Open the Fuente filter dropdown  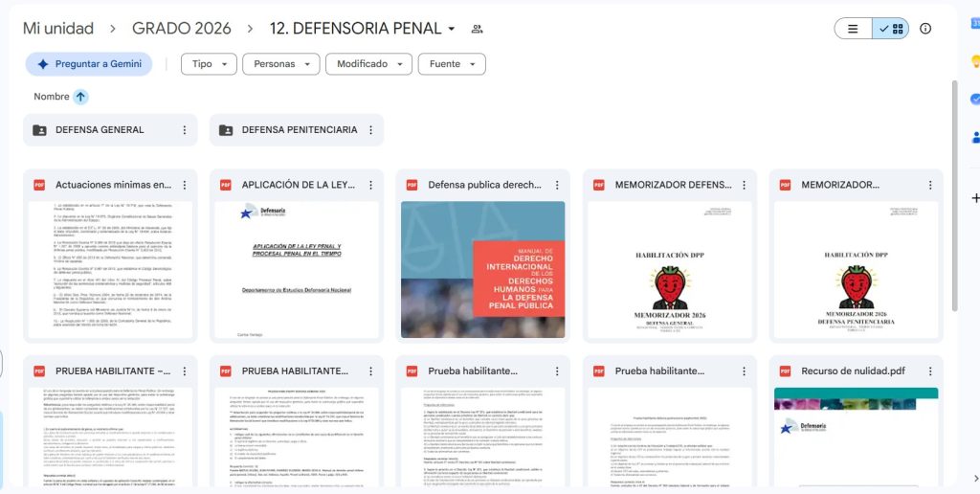pos(452,64)
